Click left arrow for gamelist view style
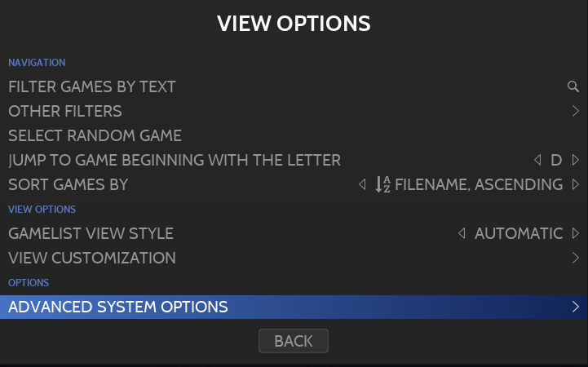The width and height of the screenshot is (588, 367). coord(462,233)
